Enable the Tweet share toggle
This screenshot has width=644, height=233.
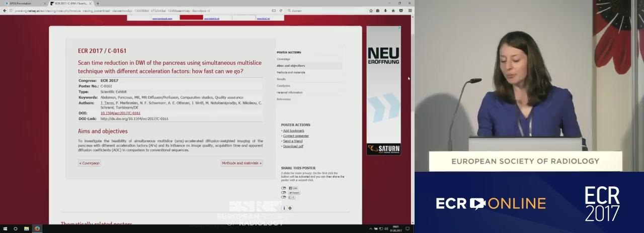click(x=284, y=193)
